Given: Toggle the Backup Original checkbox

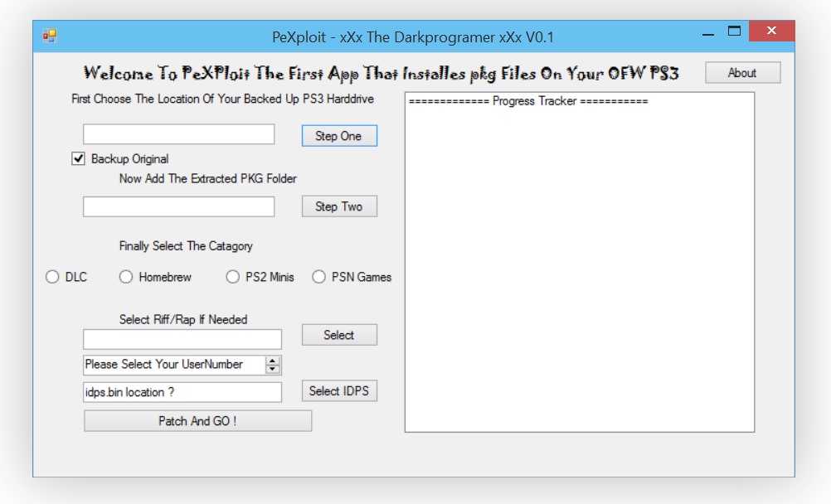Looking at the screenshot, I should point(79,158).
